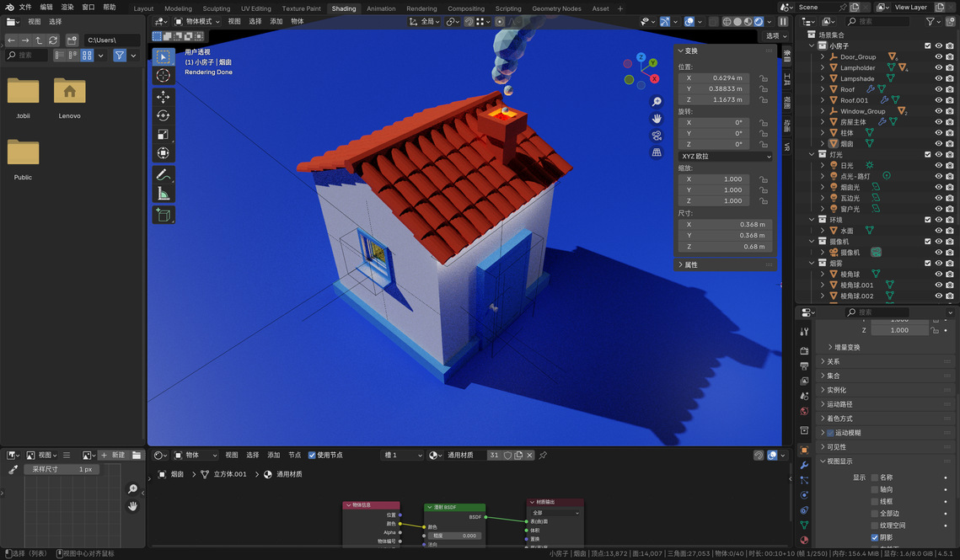The image size is (960, 560).
Task: Toggle camera view icon in viewport
Action: point(657,136)
